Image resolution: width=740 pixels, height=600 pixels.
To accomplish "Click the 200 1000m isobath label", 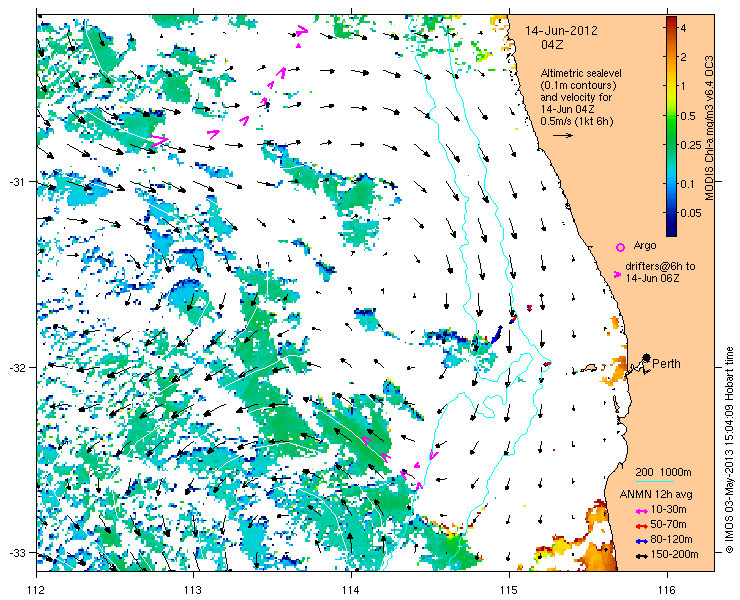I will pos(664,473).
